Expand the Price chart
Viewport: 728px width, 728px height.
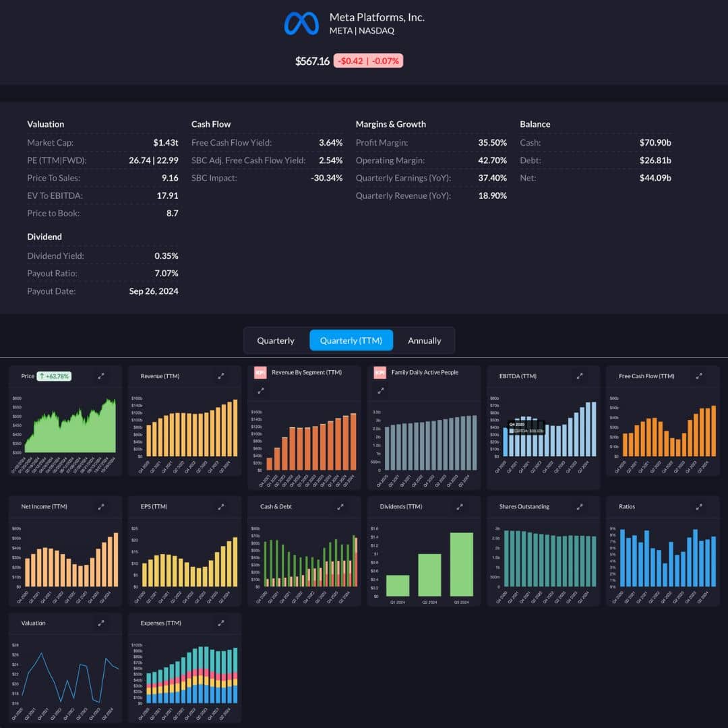pos(100,376)
